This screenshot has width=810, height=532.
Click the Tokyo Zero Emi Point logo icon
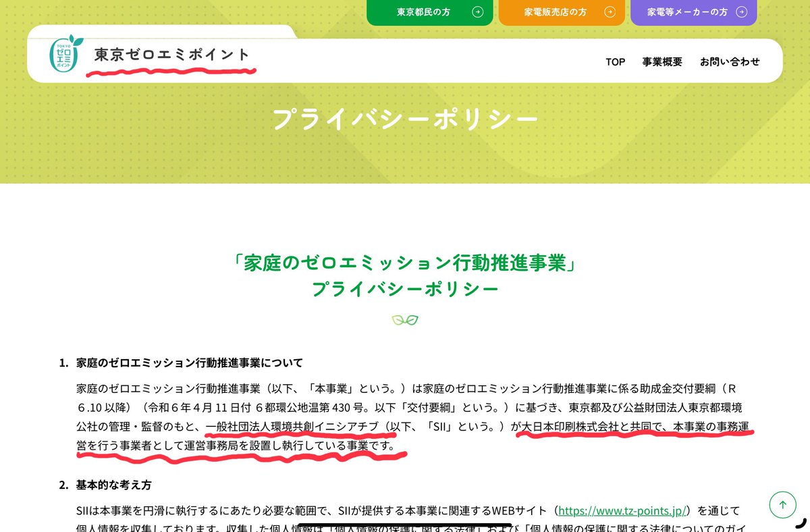click(x=65, y=55)
